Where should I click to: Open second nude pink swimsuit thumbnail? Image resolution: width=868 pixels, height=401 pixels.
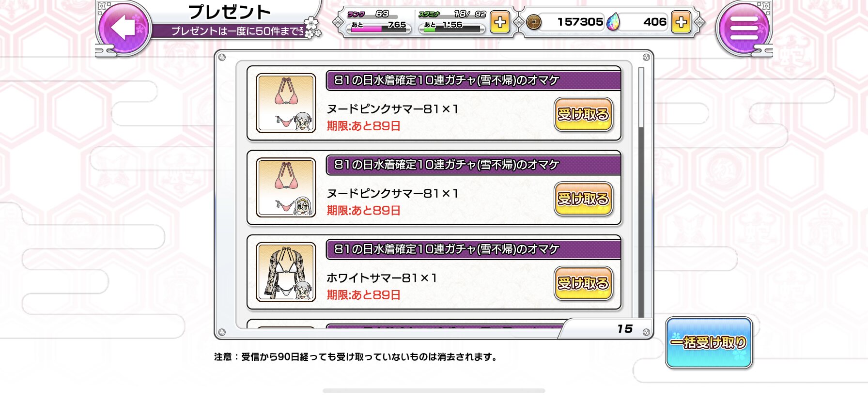click(x=286, y=187)
